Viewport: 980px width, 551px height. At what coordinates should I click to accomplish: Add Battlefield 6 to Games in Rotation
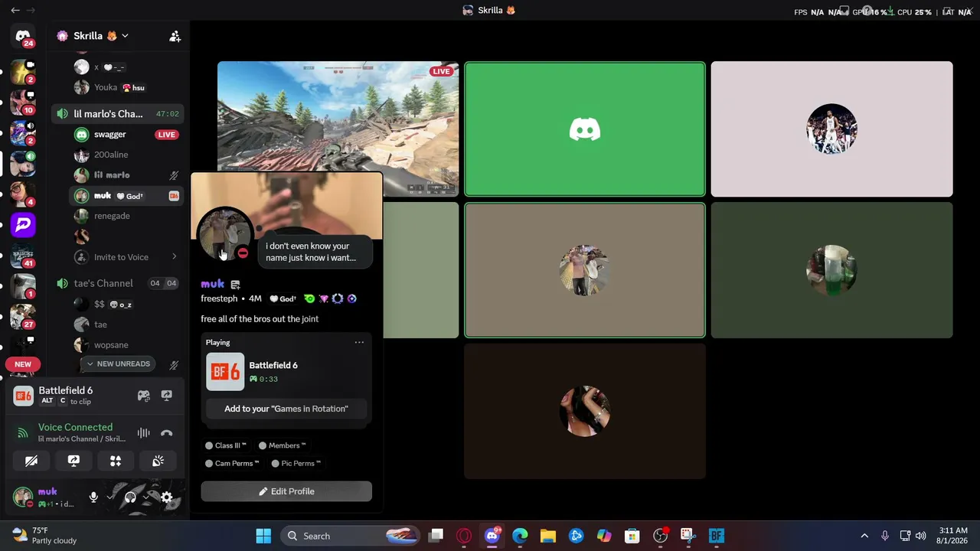pos(286,409)
